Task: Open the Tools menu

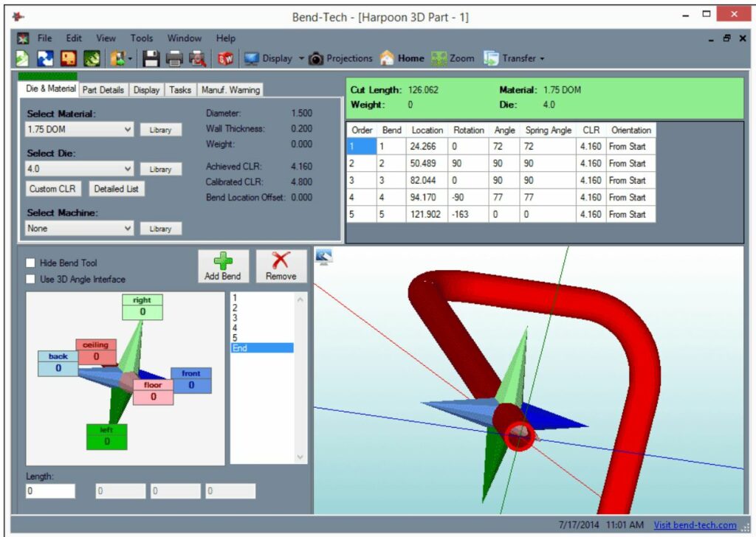Action: click(141, 38)
